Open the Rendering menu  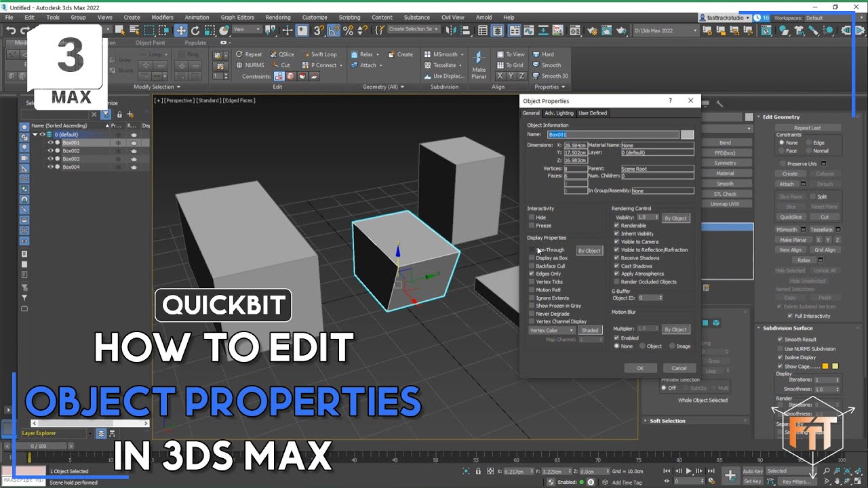click(x=278, y=18)
